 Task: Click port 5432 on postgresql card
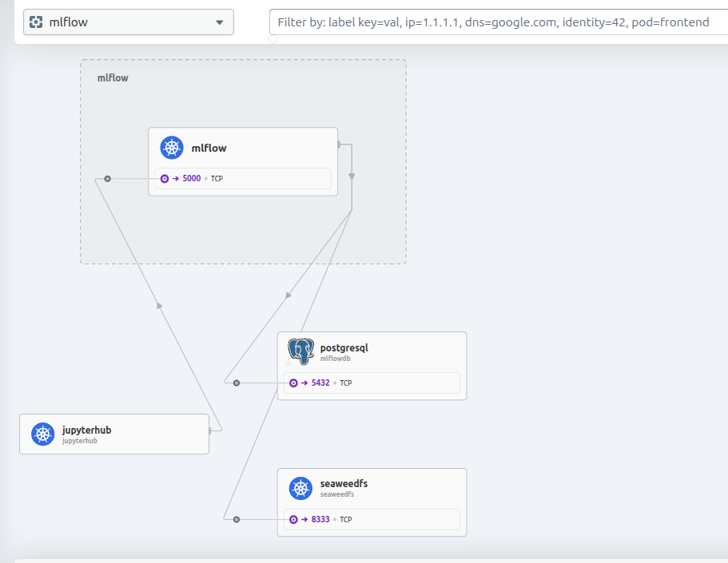(320, 383)
